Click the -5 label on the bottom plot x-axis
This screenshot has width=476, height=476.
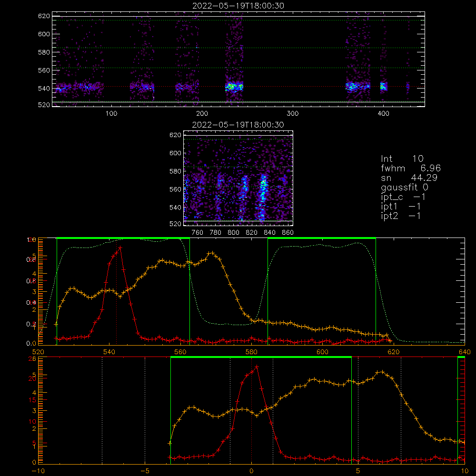coord(145,471)
